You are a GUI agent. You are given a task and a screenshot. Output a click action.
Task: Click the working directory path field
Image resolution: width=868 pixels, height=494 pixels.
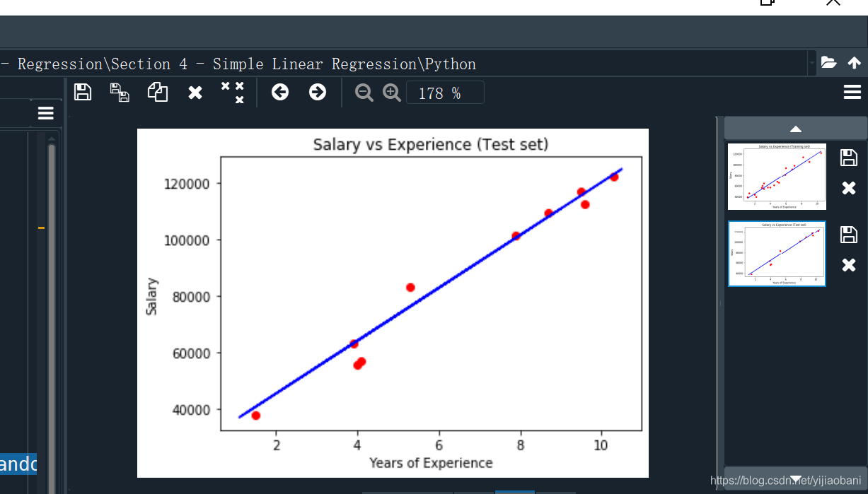pos(403,64)
